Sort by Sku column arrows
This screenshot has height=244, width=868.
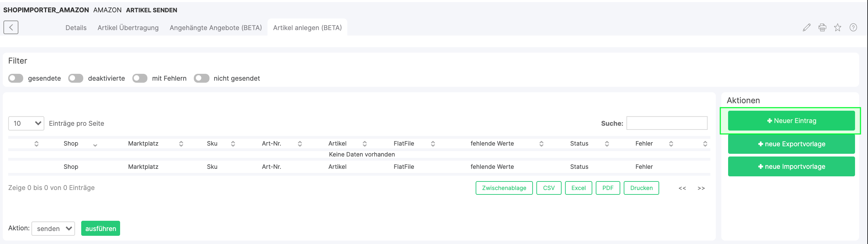point(233,144)
